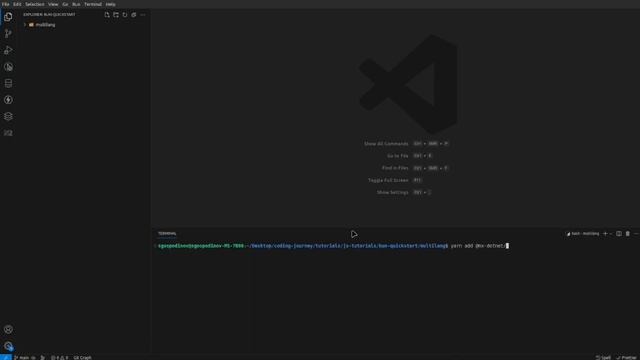This screenshot has height=360, width=640.
Task: Open the Manage settings gear icon
Action: pos(8,346)
